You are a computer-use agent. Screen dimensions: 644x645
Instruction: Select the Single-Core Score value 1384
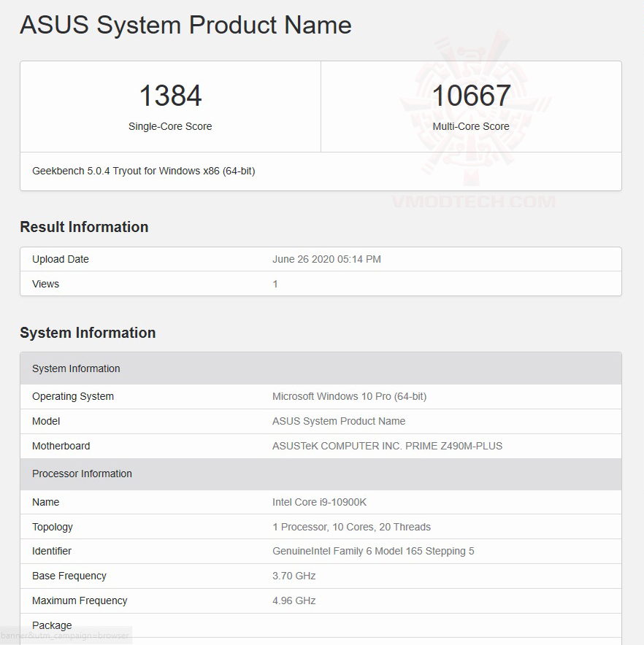point(170,95)
